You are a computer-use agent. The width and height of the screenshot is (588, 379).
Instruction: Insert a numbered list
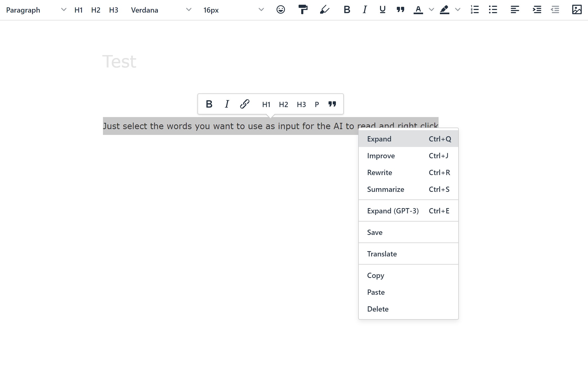pyautogui.click(x=475, y=10)
